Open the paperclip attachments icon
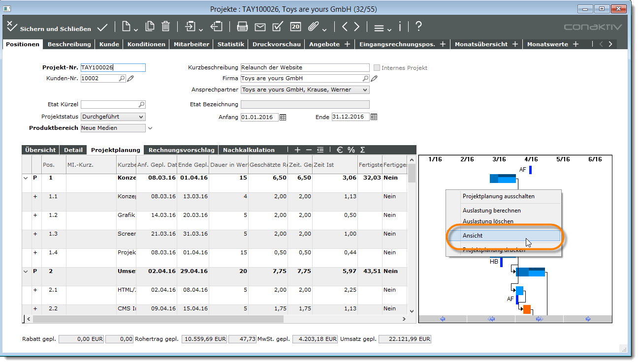This screenshot has width=639, height=364. (312, 27)
